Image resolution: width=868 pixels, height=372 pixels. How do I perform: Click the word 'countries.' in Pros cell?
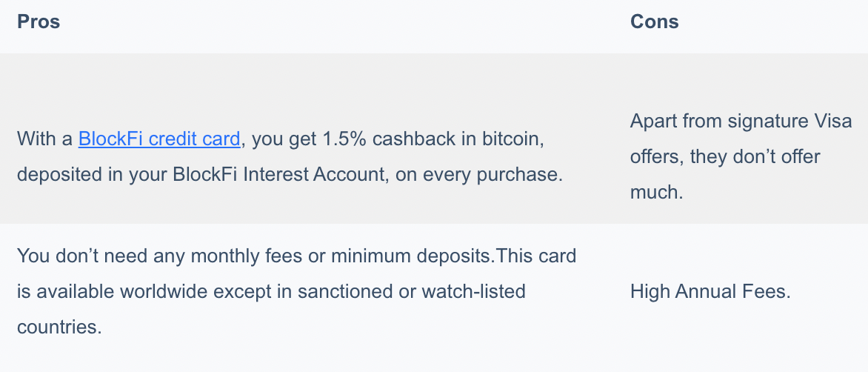point(59,327)
